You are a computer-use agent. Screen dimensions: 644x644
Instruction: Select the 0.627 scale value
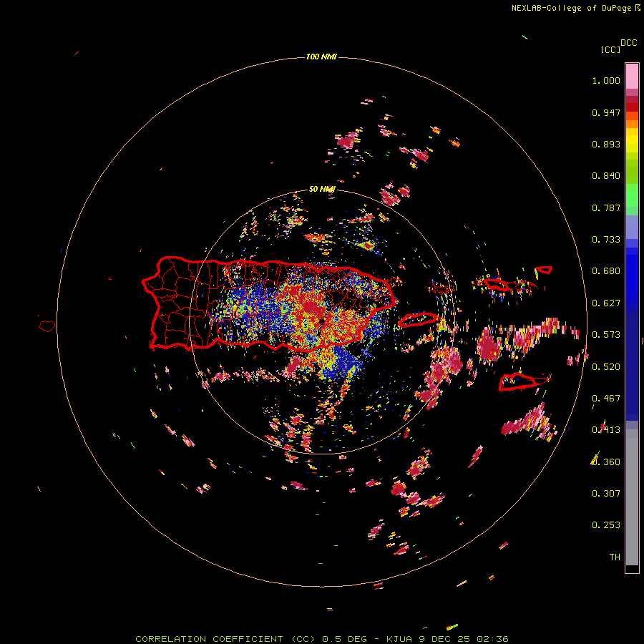point(606,303)
